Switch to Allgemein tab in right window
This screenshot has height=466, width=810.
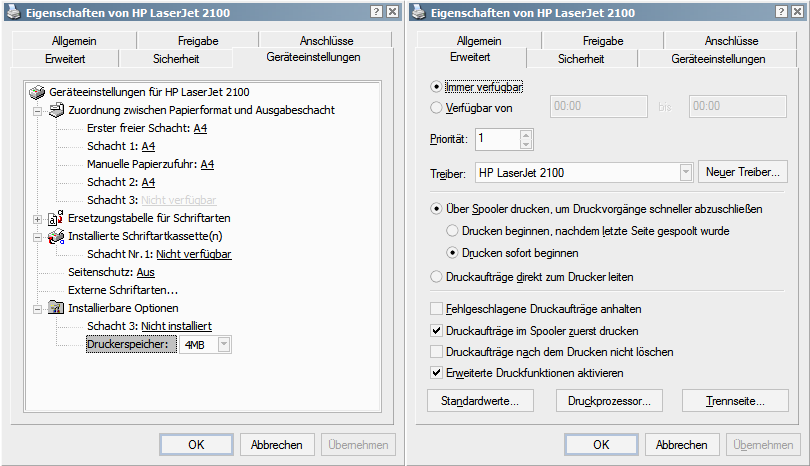point(479,40)
